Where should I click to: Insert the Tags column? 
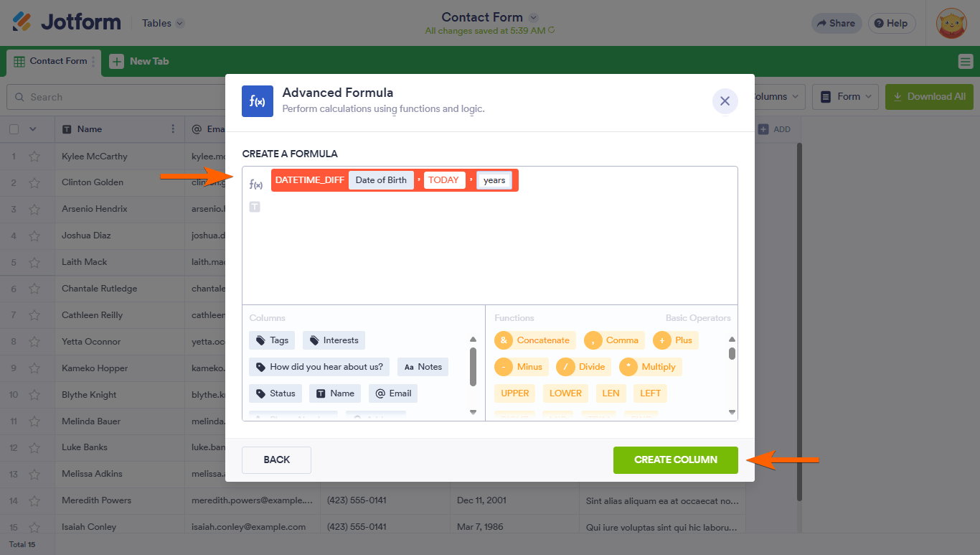[272, 340]
